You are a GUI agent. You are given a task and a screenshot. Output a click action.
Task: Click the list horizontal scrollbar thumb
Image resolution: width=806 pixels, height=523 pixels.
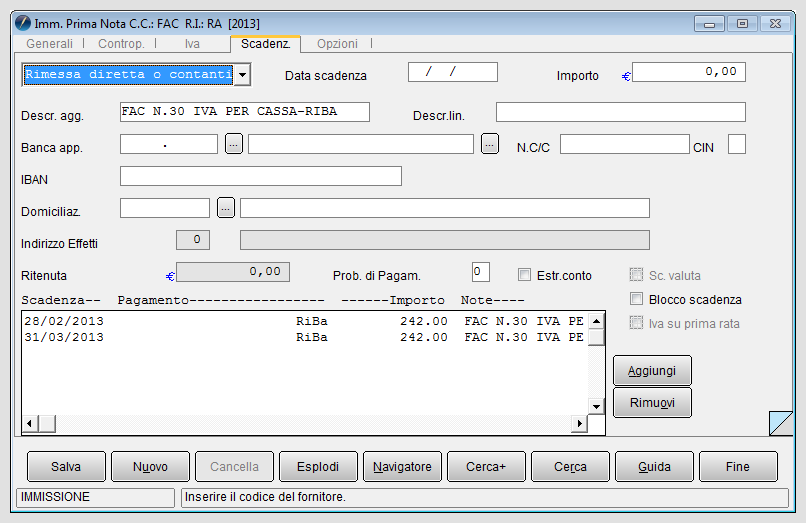coord(47,424)
